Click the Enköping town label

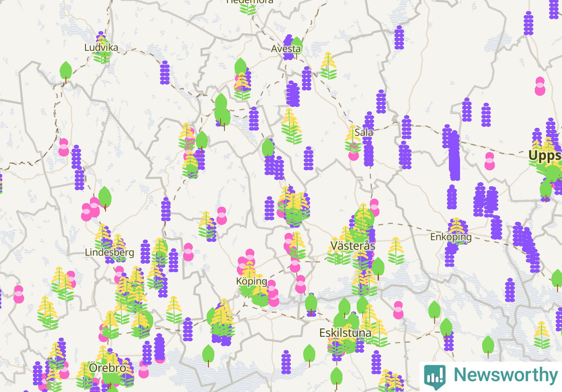pos(451,237)
